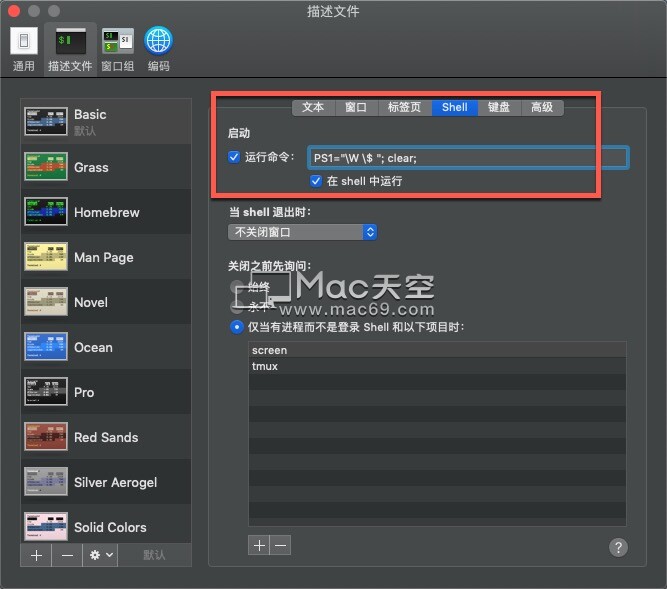Select the tmux process row
The height and width of the screenshot is (589, 667).
pos(437,366)
